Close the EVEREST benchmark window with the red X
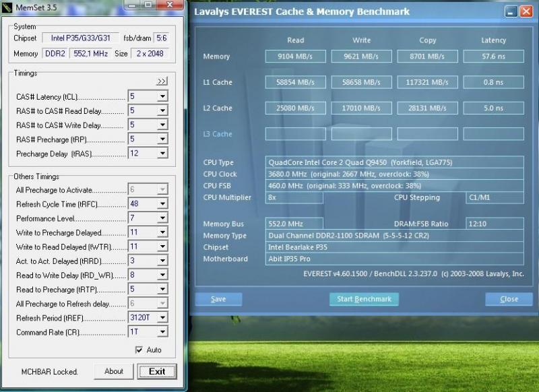Viewport: 539px width, 392px height. tap(526, 11)
